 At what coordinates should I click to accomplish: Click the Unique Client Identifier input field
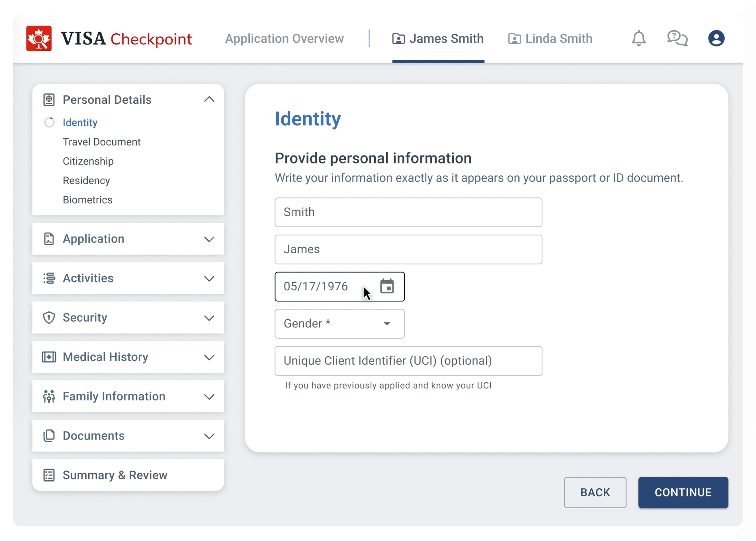pos(408,361)
